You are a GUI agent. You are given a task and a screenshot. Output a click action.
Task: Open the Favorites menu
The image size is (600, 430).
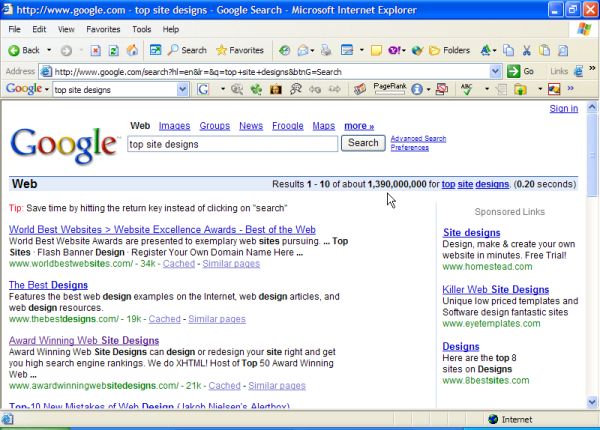coord(103,29)
